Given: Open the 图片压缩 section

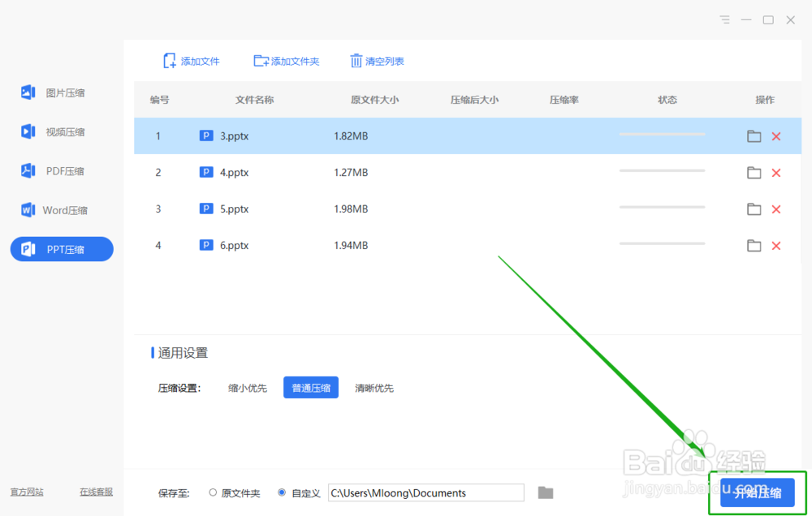Looking at the screenshot, I should [53, 92].
